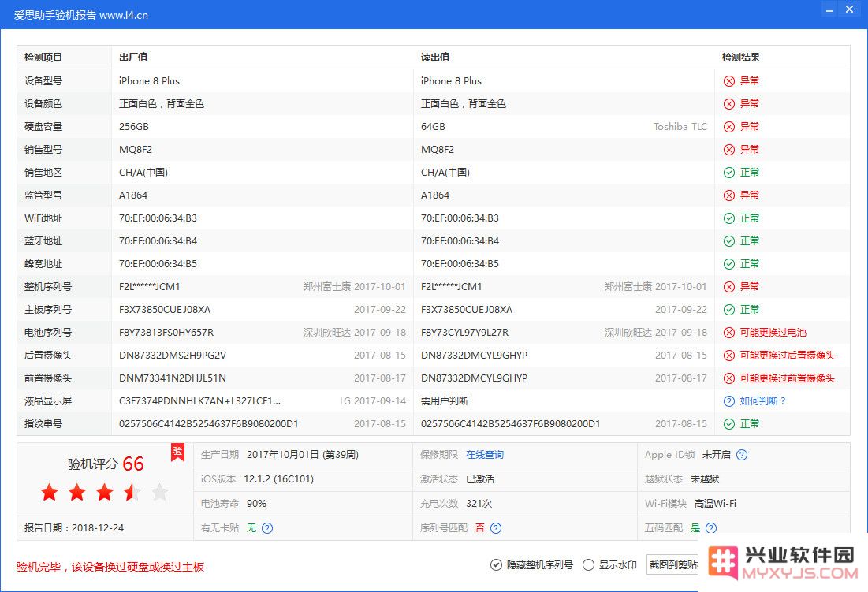Open help icon next to Apple ID锁
The width and height of the screenshot is (868, 592).
742,455
